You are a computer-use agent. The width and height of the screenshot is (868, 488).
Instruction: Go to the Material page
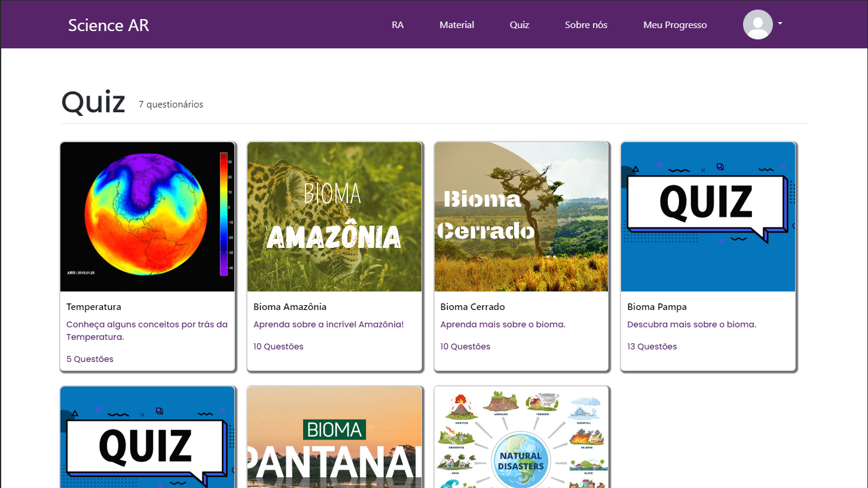pyautogui.click(x=457, y=25)
